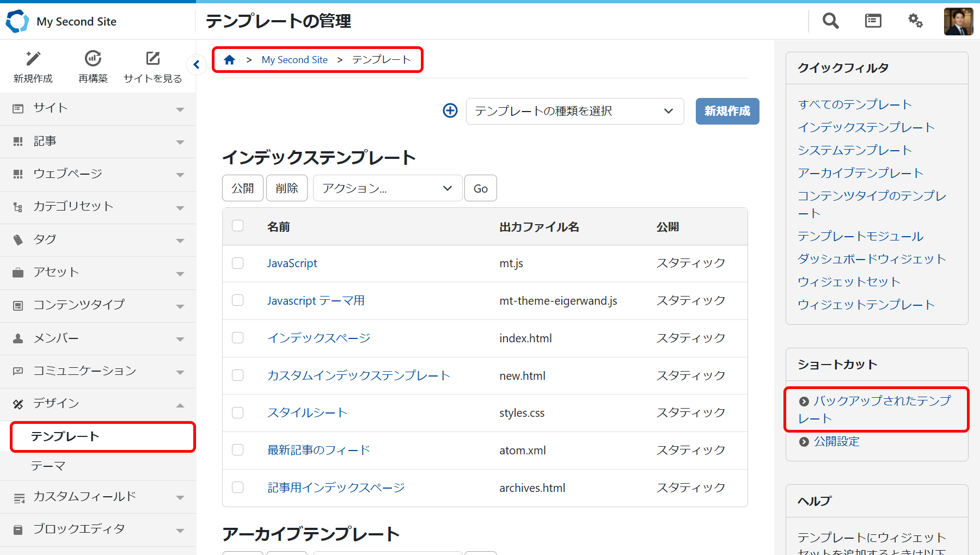Check the JavaScript template checkbox
The height and width of the screenshot is (555, 980).
pos(238,263)
